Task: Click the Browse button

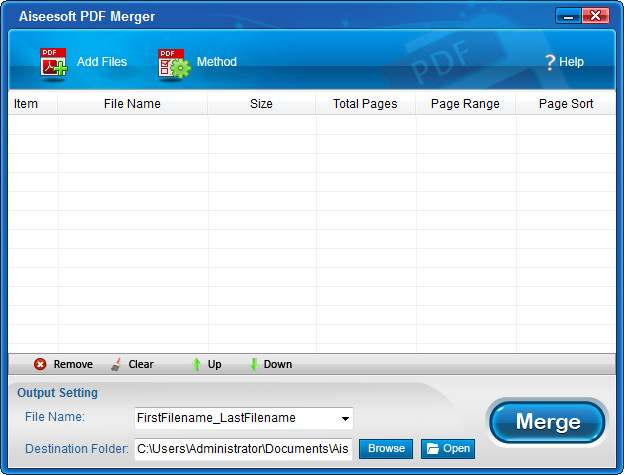Action: (386, 449)
